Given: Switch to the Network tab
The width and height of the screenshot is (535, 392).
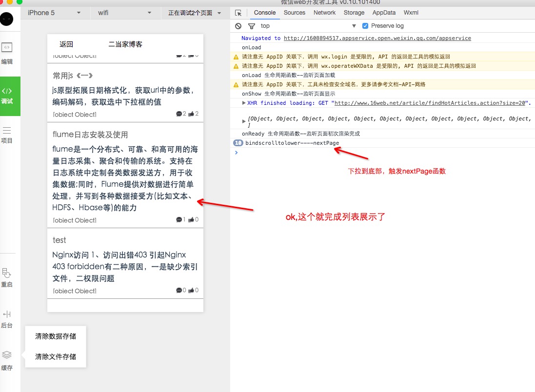Looking at the screenshot, I should click(x=324, y=13).
